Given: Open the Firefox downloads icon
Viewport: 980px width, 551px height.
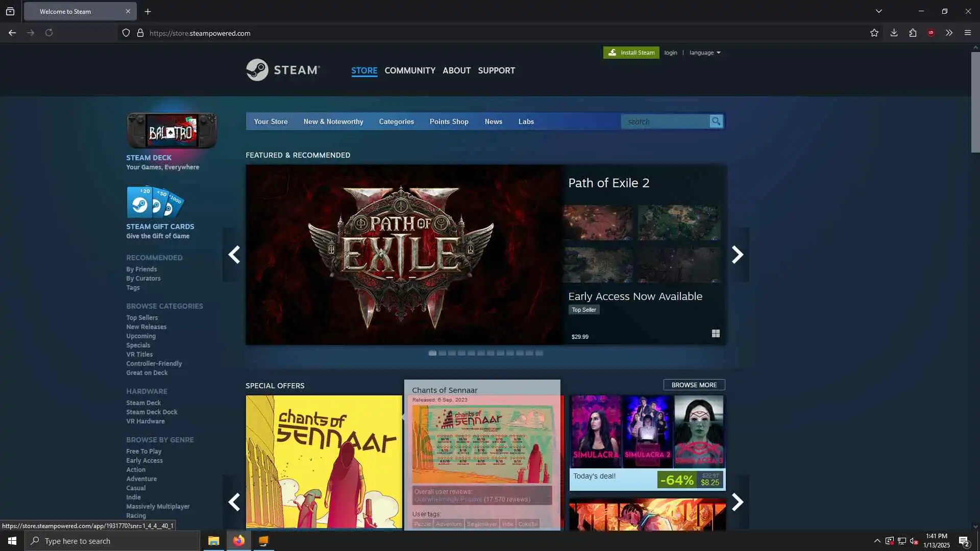Looking at the screenshot, I should coord(894,33).
